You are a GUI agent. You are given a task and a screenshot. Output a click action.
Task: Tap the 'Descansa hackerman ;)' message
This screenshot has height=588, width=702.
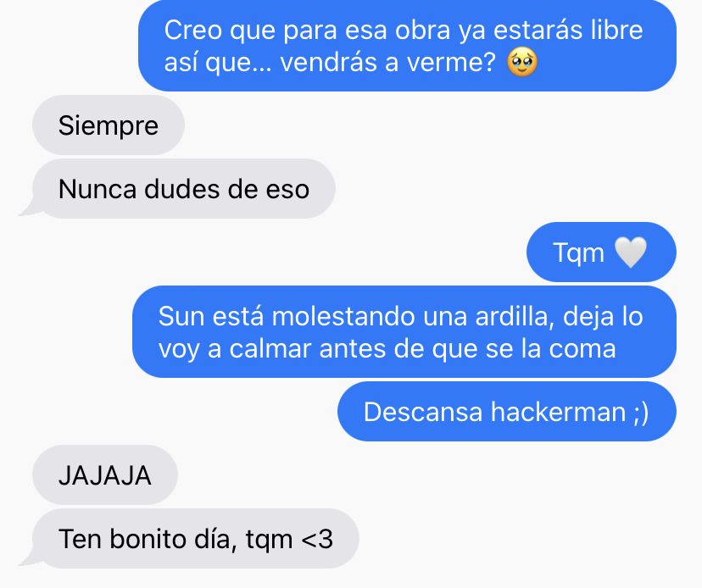[506, 411]
